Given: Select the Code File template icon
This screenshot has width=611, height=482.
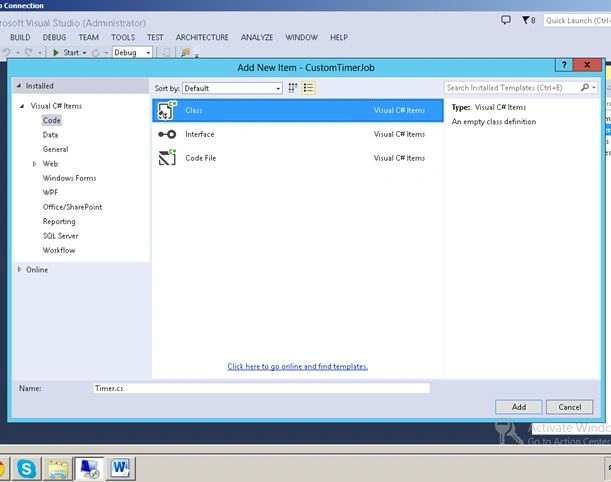Looking at the screenshot, I should tap(167, 158).
